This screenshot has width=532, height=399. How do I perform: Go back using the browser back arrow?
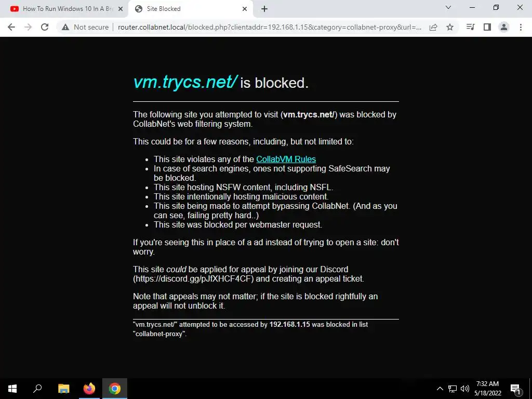tap(11, 27)
